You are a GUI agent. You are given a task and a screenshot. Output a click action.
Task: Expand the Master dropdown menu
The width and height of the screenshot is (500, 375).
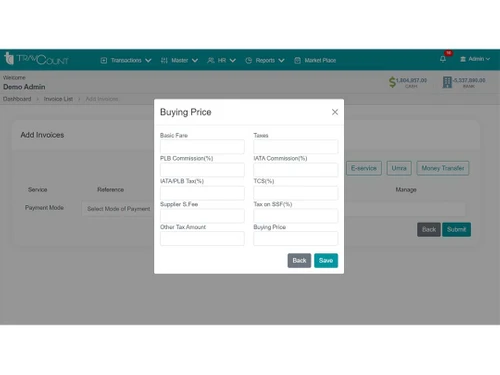coord(195,60)
